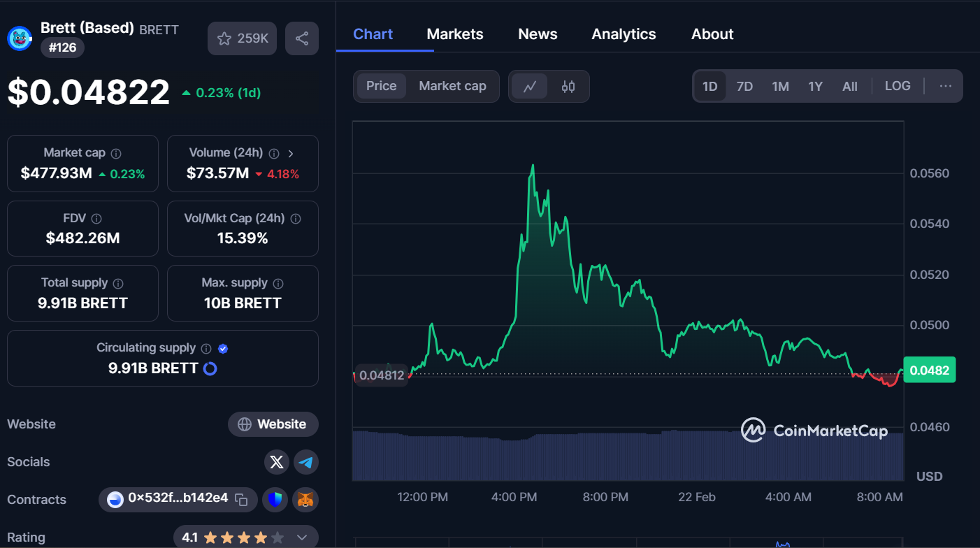
Task: Toggle LOG scale on the chart
Action: click(898, 86)
